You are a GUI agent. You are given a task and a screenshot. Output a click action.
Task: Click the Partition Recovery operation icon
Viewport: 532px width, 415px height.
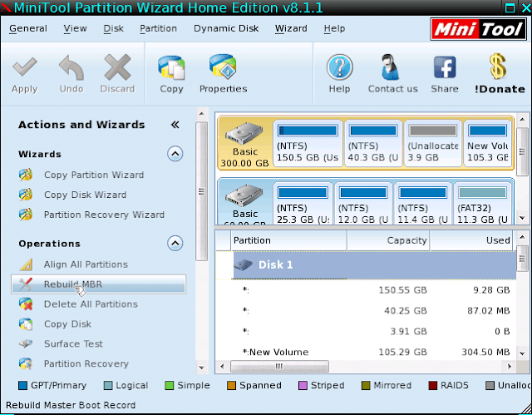click(x=26, y=363)
